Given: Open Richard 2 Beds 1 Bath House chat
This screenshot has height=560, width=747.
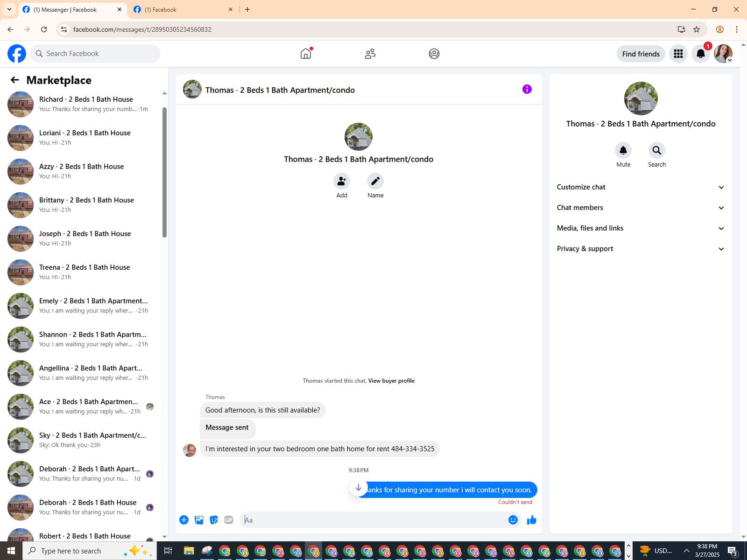Looking at the screenshot, I should [x=81, y=104].
